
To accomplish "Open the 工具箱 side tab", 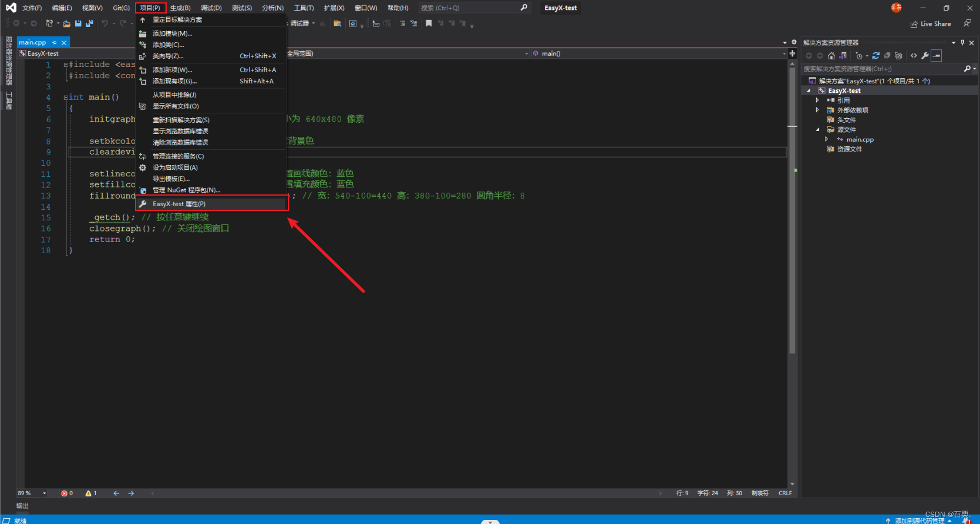I will tap(9, 100).
